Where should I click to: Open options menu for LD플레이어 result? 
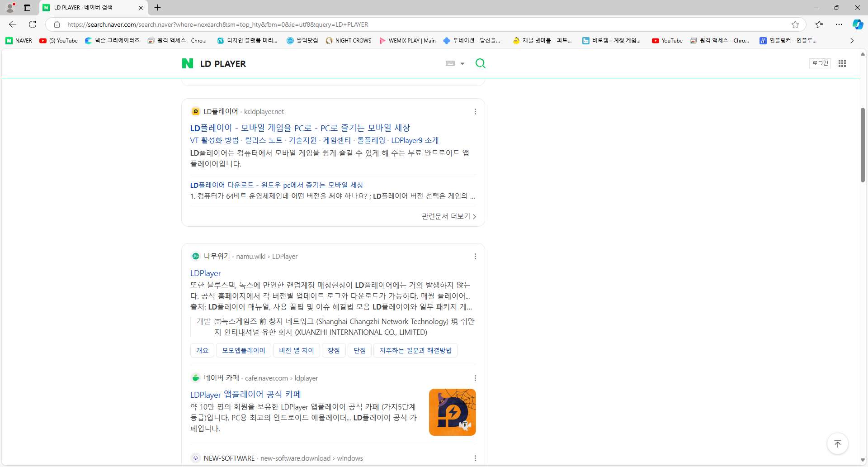click(x=475, y=112)
